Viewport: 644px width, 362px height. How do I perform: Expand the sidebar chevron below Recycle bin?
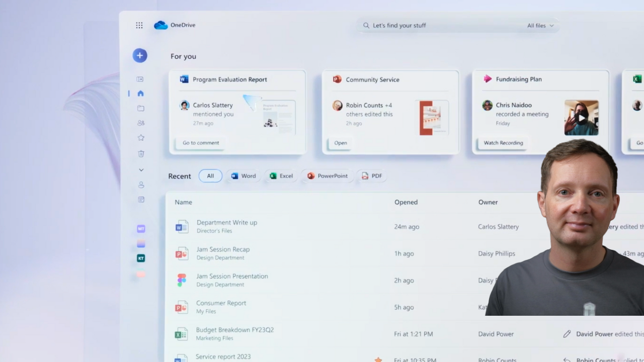[x=141, y=170]
